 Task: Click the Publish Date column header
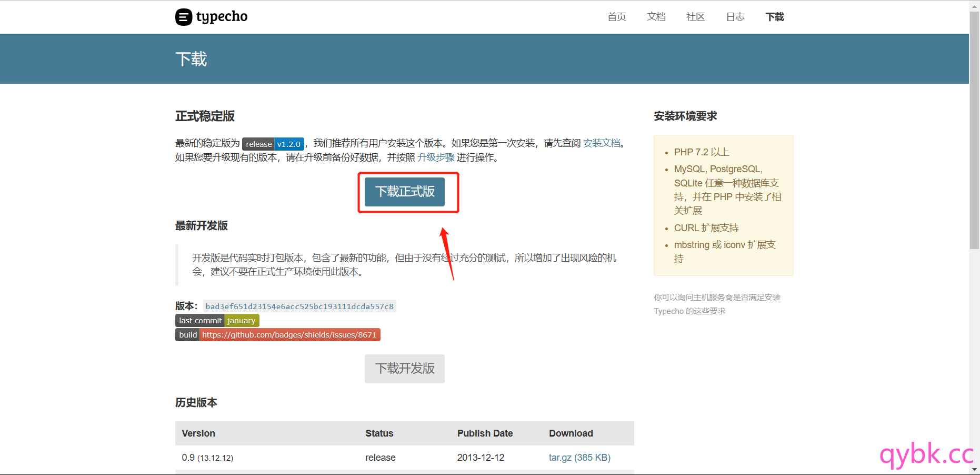485,433
